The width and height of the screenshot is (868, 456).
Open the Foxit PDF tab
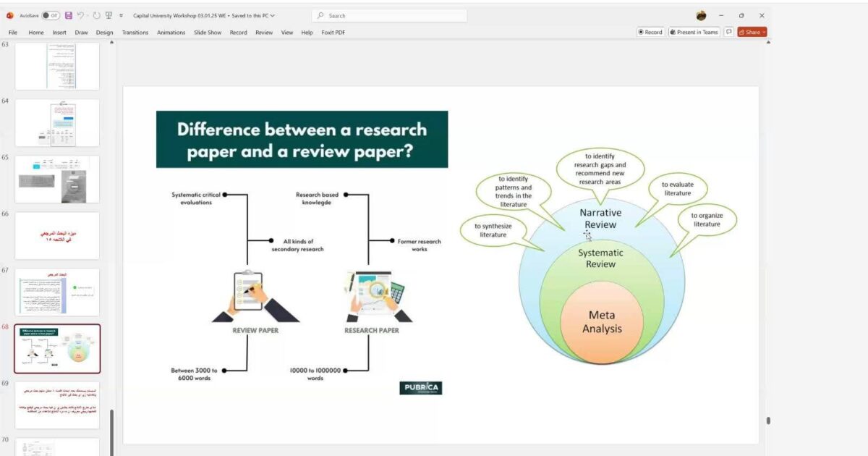pos(333,33)
